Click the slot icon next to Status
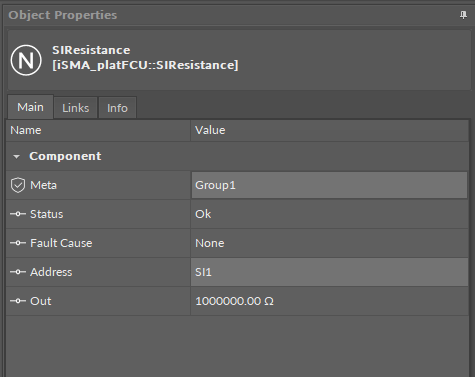Image resolution: width=475 pixels, height=377 pixels. pyautogui.click(x=18, y=214)
